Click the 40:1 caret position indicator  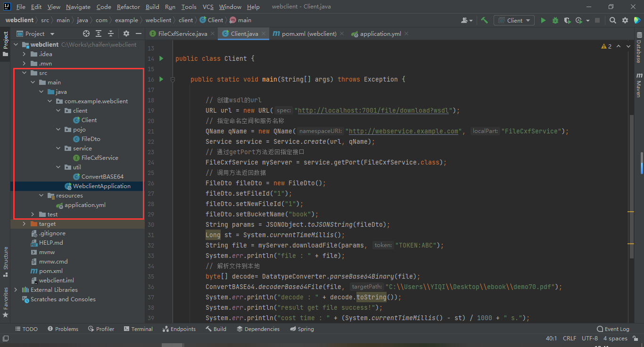[x=551, y=339]
